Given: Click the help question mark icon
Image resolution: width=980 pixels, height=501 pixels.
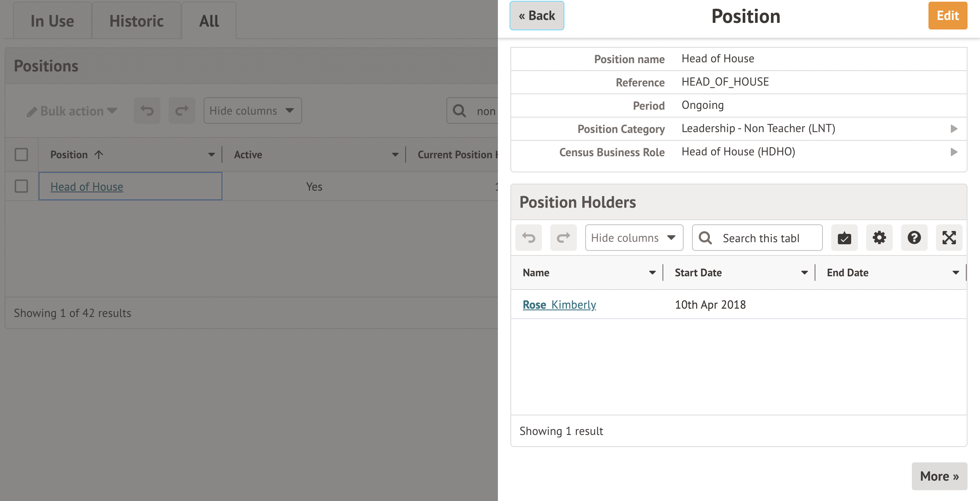Looking at the screenshot, I should (x=914, y=238).
